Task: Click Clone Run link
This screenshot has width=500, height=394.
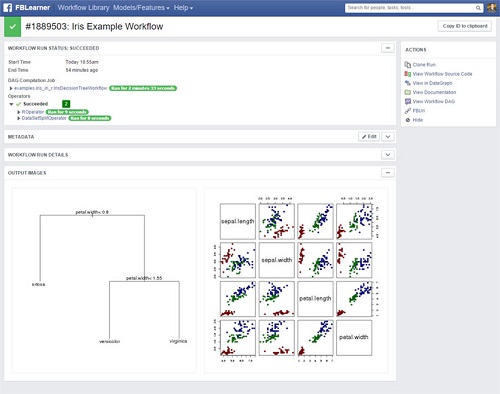Action: 424,65
